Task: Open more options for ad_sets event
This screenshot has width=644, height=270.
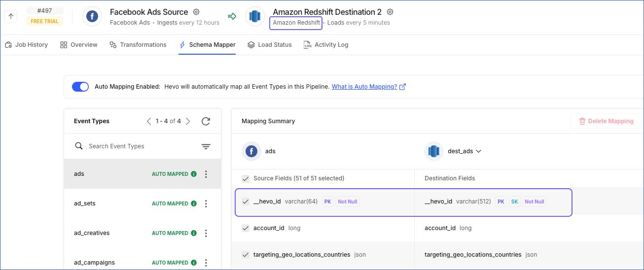Action: point(206,203)
